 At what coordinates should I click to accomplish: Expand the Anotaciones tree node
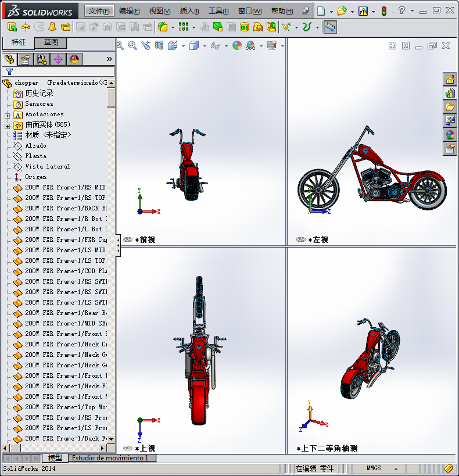coord(8,116)
